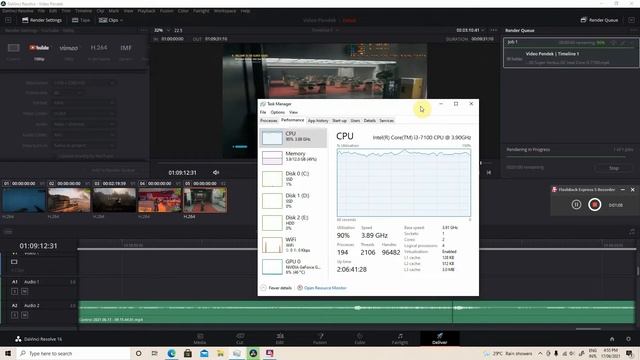This screenshot has width=640, height=360.
Task: Click the expand icon left of Render Settings
Action: coord(8,20)
